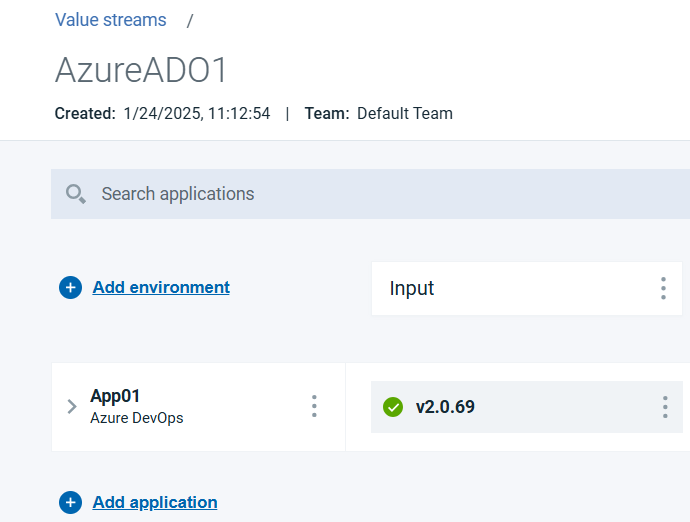Click the App01 application name
This screenshot has width=690, height=522.
(115, 396)
